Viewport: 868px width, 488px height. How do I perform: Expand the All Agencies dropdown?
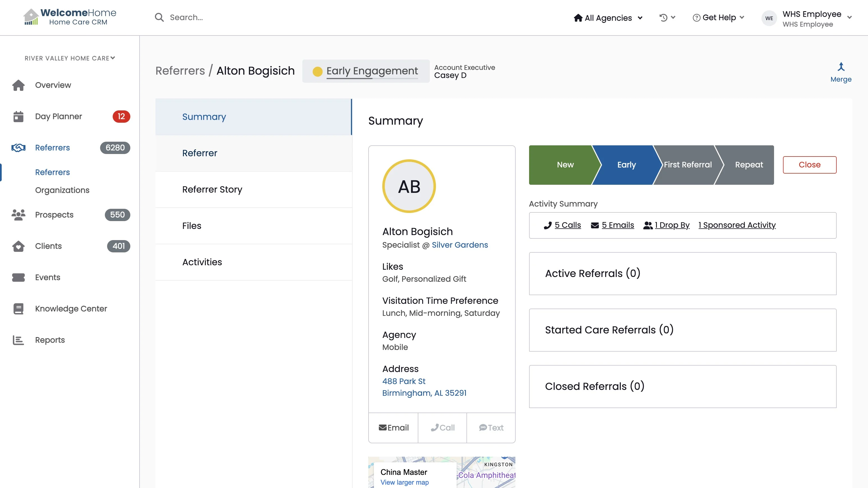coord(608,18)
